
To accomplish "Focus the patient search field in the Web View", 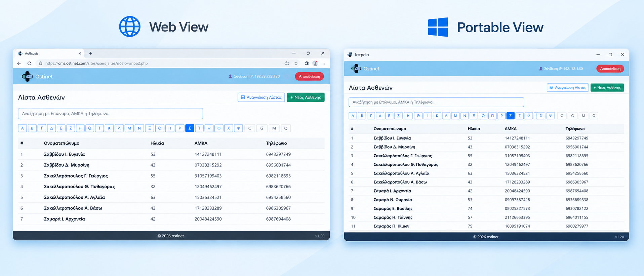I will pyautogui.click(x=110, y=114).
